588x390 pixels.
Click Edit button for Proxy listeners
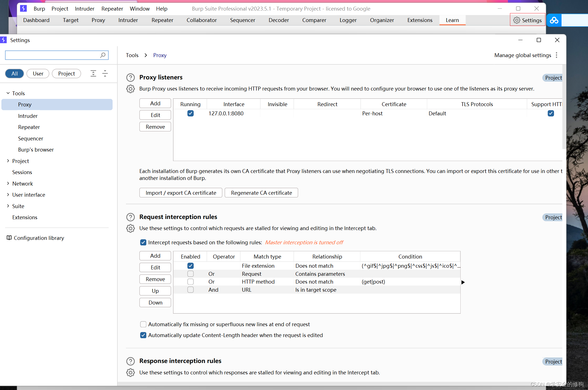click(155, 115)
